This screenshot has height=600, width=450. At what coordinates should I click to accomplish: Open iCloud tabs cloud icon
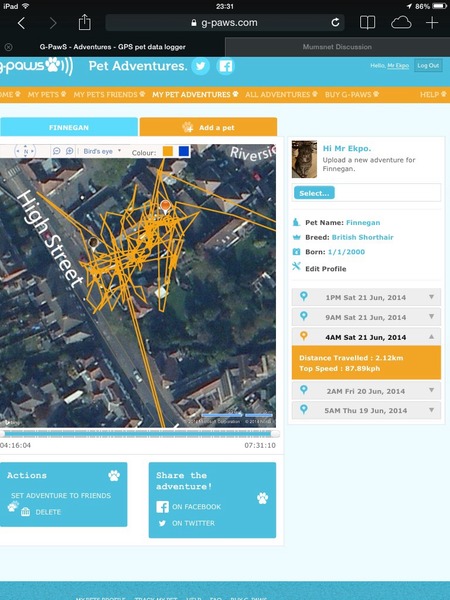[401, 23]
